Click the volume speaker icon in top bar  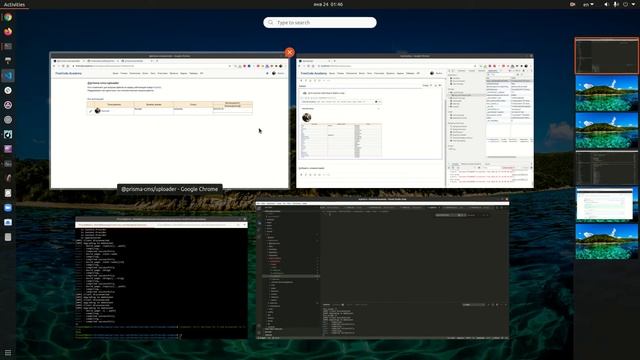606,4
